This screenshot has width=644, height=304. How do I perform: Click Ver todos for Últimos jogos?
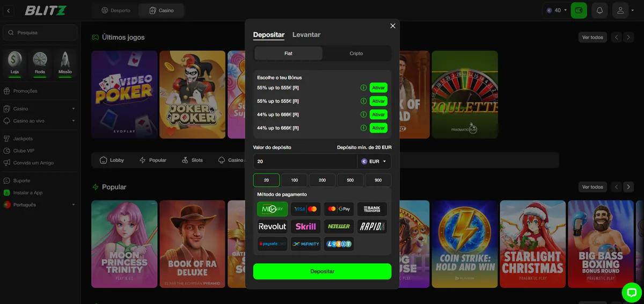[x=592, y=37]
